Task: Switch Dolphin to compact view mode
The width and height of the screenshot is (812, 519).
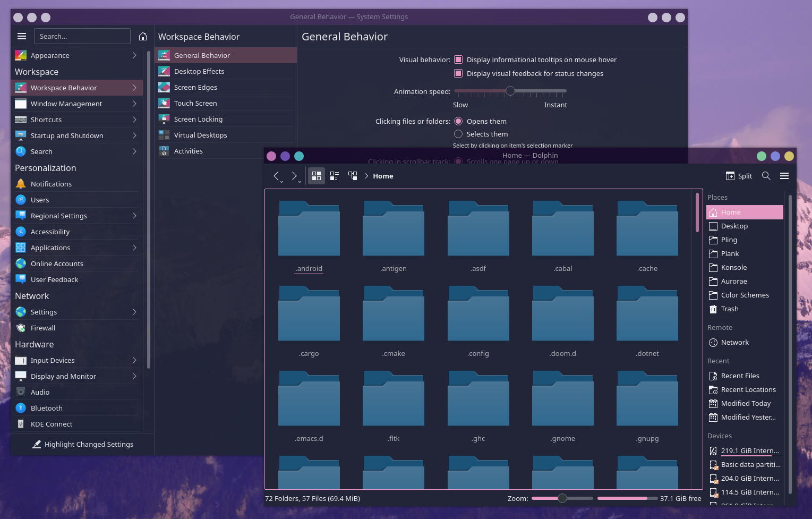Action: click(x=335, y=176)
